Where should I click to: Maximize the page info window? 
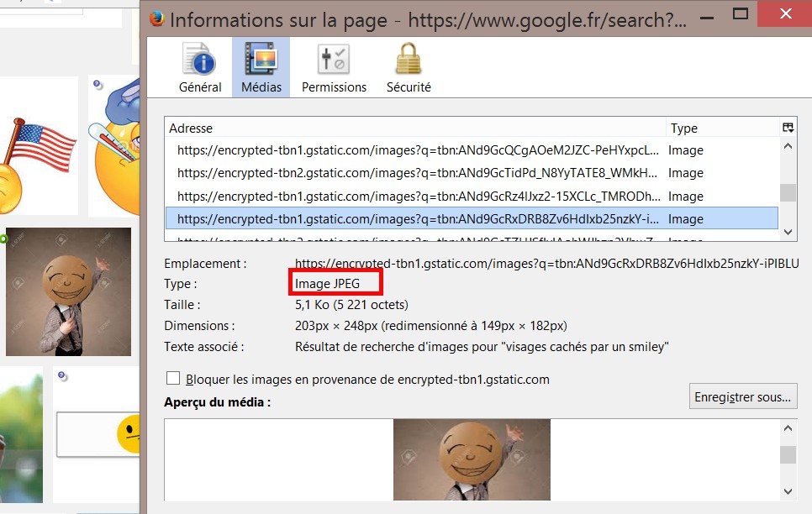click(741, 14)
